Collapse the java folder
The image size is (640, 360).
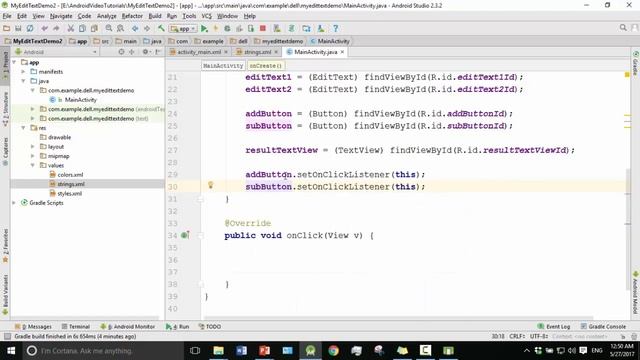pos(23,81)
